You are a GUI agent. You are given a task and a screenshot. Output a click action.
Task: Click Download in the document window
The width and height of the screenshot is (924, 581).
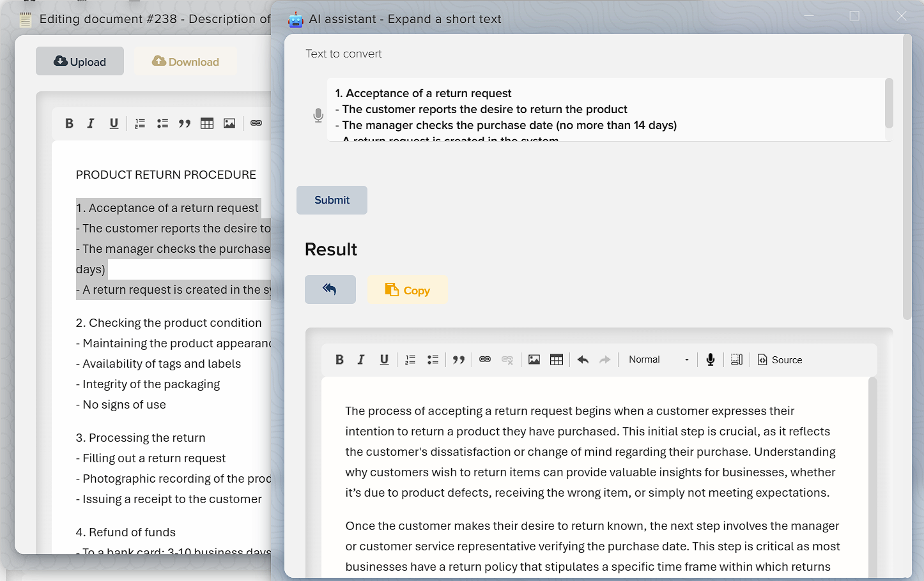[185, 61]
